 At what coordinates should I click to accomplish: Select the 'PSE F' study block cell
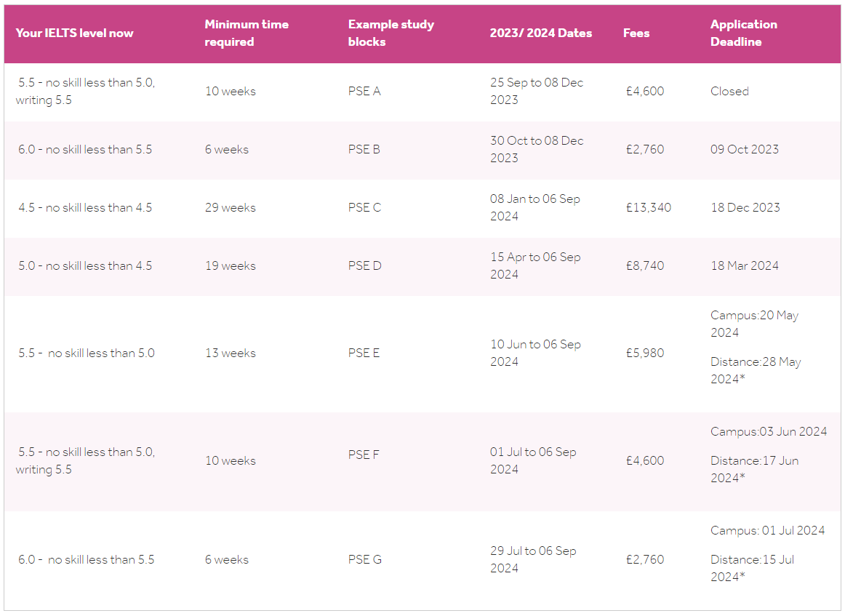(x=364, y=455)
